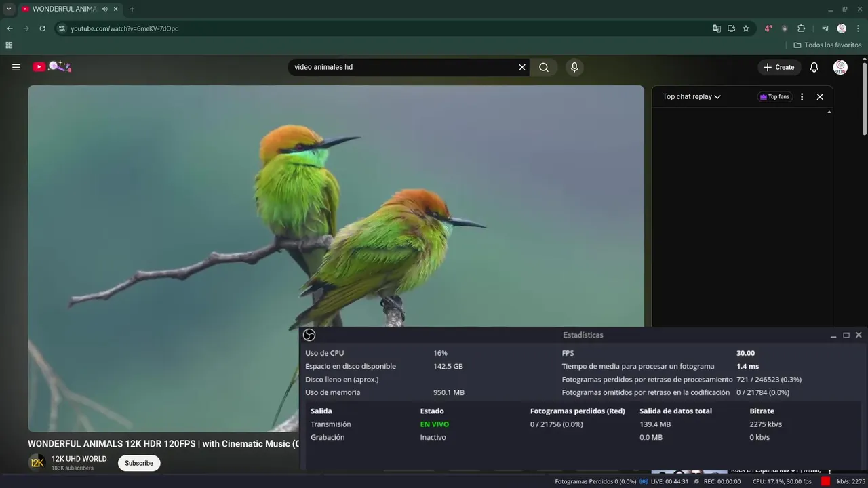
Task: Click the Grabación row label
Action: pos(328,437)
